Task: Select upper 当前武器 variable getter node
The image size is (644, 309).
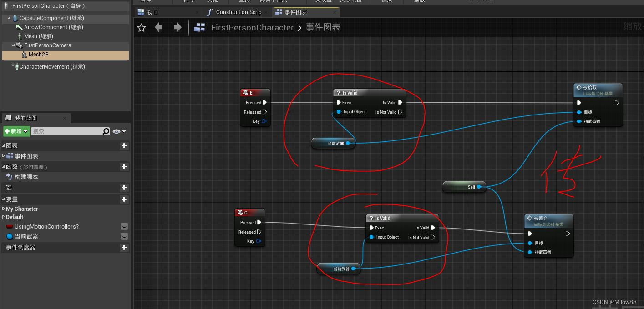Action: pyautogui.click(x=333, y=143)
